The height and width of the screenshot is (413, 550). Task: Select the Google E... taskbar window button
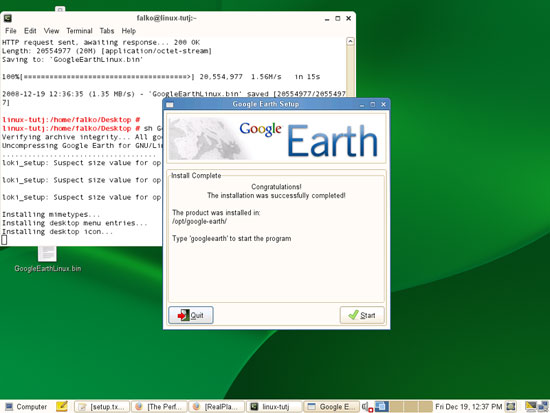[x=331, y=407]
